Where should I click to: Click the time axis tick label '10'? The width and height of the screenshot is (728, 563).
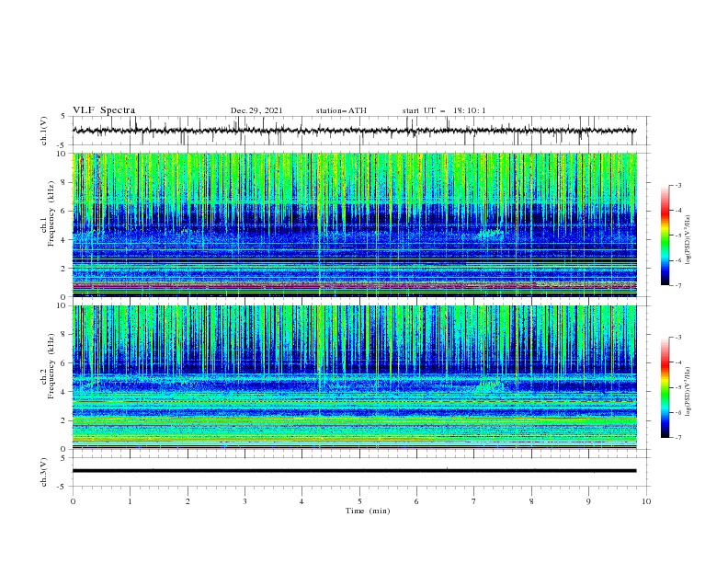(646, 501)
